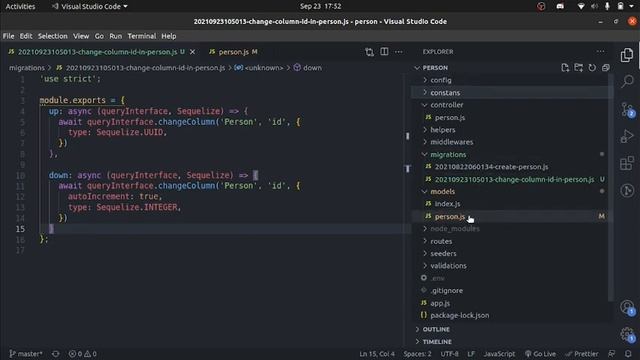640x360 pixels.
Task: Open index.js under models
Action: [x=447, y=204]
